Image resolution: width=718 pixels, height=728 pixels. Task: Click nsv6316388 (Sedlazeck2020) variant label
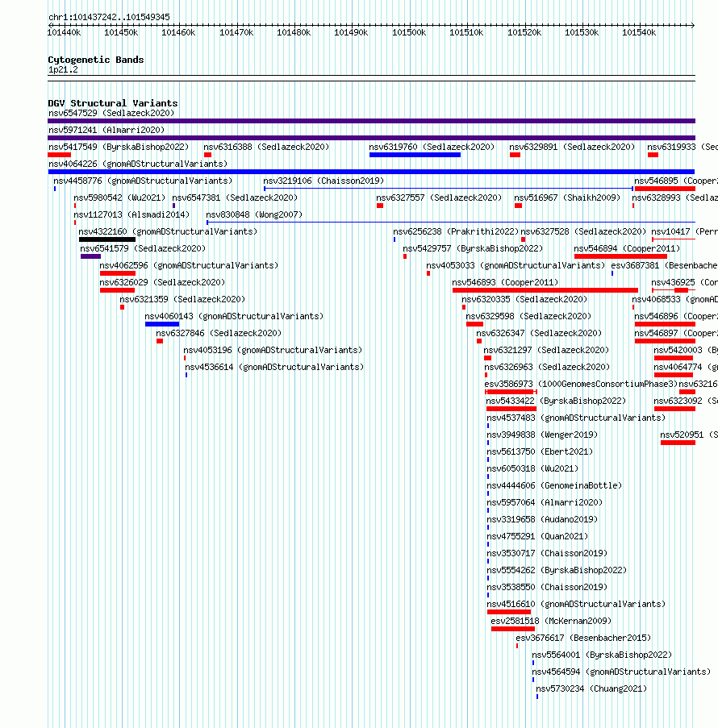[x=266, y=147]
